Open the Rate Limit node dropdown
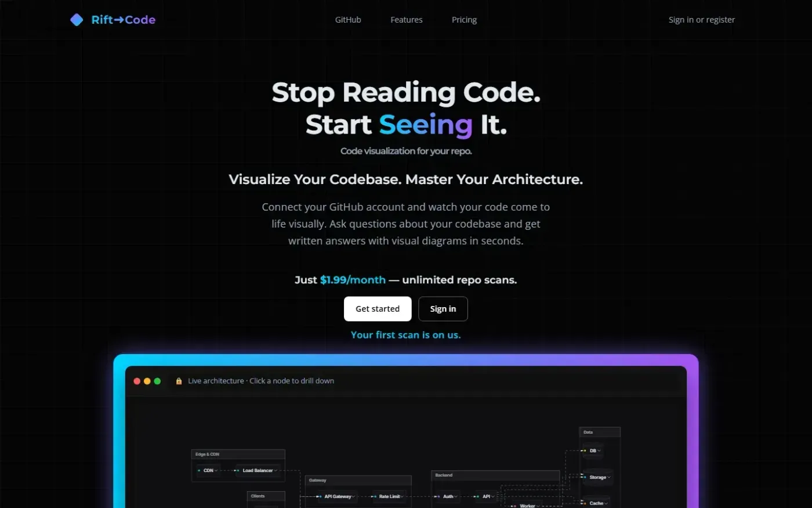 (x=390, y=496)
